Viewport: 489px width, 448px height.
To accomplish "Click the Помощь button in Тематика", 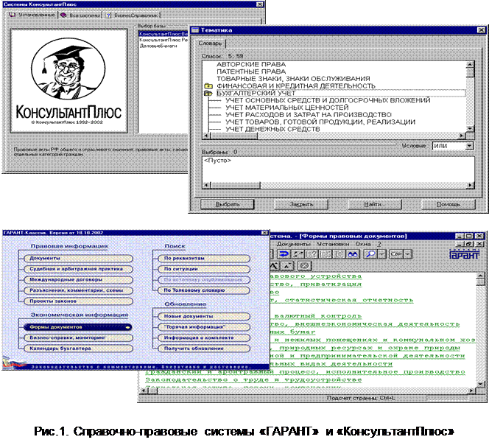I will 448,204.
